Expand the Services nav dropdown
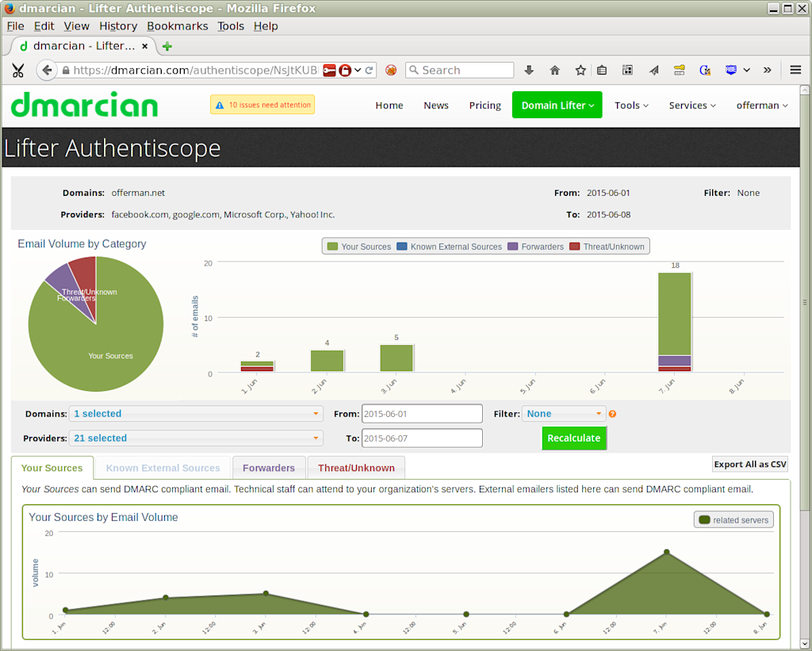This screenshot has height=651, width=812. click(692, 105)
